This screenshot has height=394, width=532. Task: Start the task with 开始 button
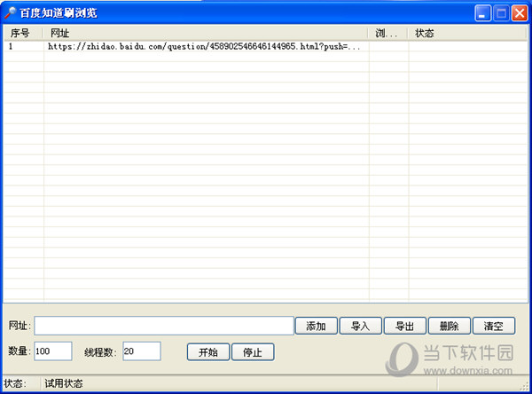click(x=208, y=352)
